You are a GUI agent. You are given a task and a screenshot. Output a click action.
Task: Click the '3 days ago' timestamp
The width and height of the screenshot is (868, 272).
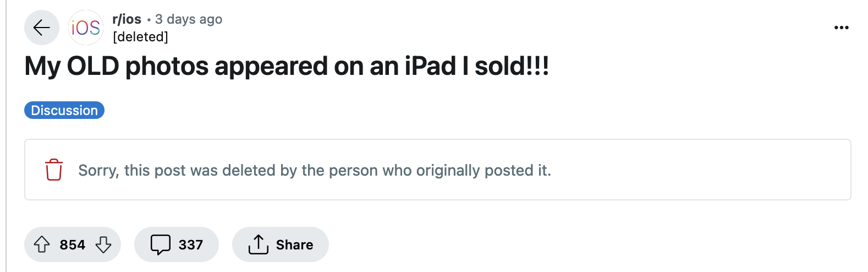(189, 19)
